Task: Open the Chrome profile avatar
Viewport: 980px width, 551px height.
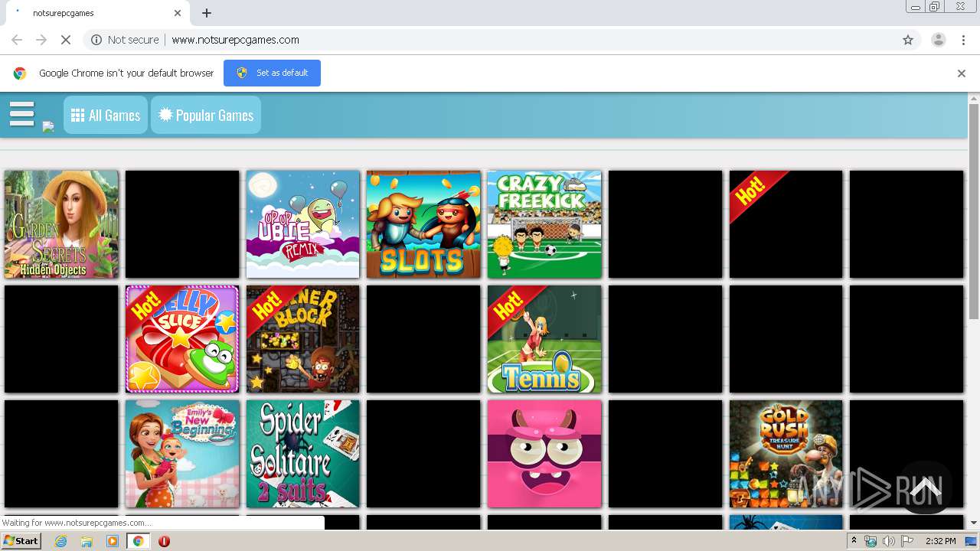Action: tap(938, 40)
